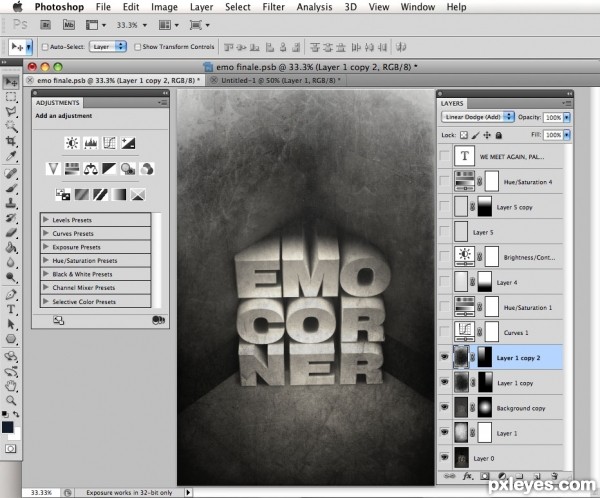
Task: Open the Filter menu
Action: pos(273,7)
